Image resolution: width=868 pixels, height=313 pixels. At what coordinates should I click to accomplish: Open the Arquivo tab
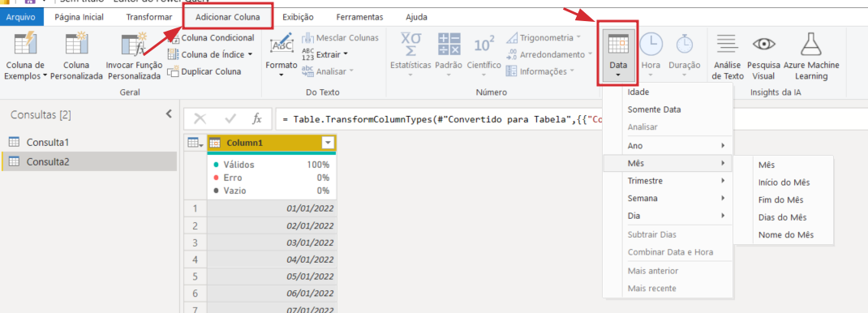pos(21,17)
